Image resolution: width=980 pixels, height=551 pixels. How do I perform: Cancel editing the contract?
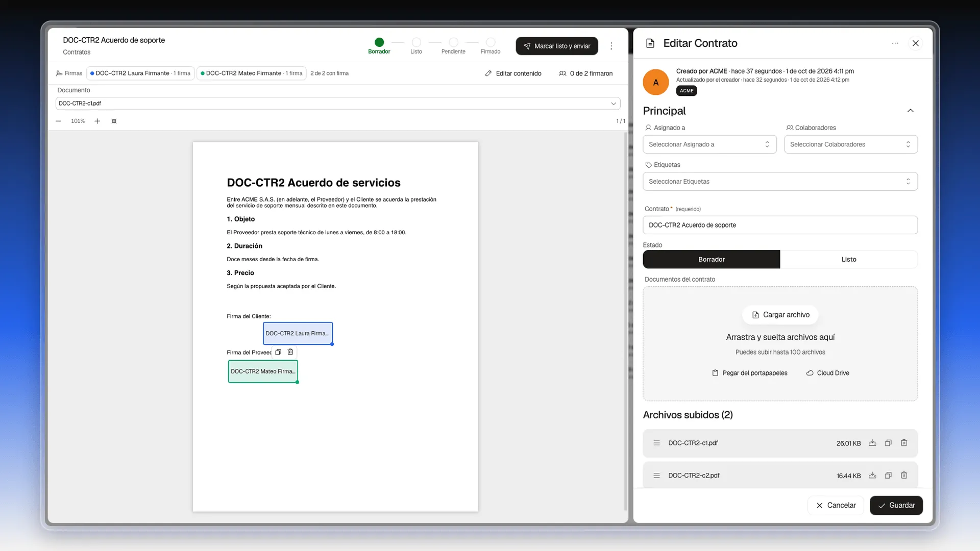click(x=836, y=505)
